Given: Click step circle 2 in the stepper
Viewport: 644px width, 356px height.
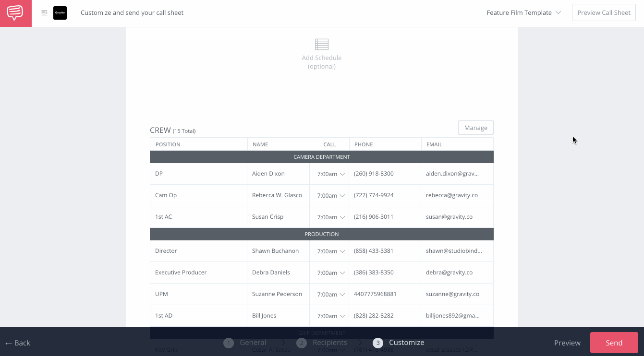Looking at the screenshot, I should click(302, 343).
